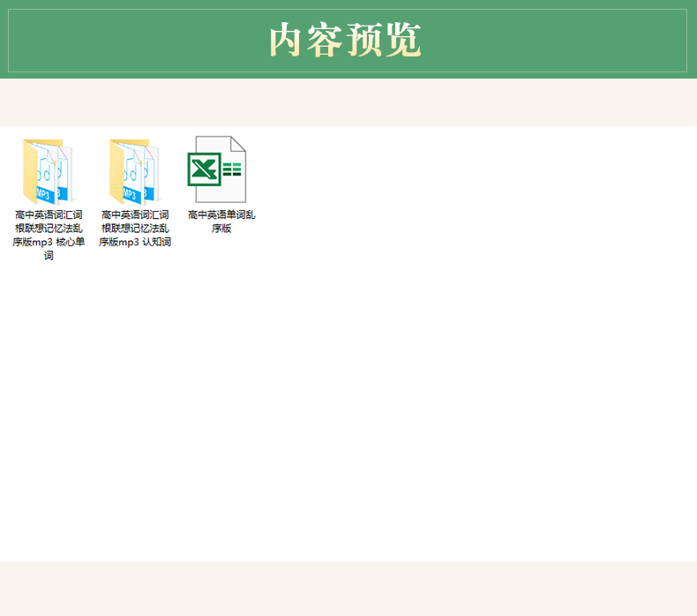Screen dimensions: 697x616
Task: Select the file name 高中英语单词乱序版
Action: point(221,222)
